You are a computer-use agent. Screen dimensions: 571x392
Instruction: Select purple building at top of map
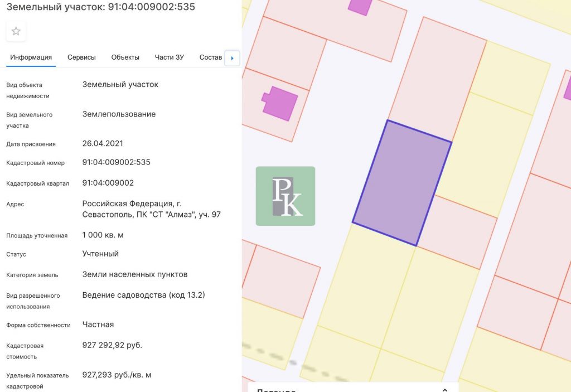click(x=360, y=6)
